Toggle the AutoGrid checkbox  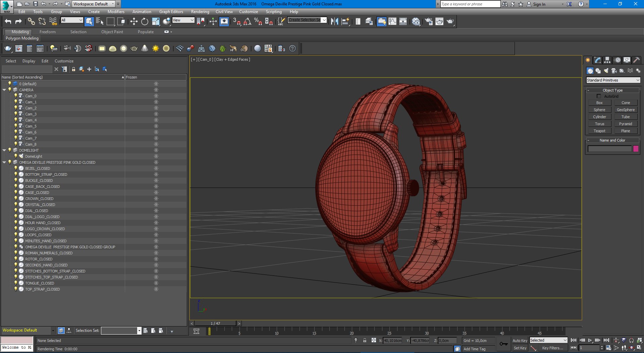[x=599, y=96]
